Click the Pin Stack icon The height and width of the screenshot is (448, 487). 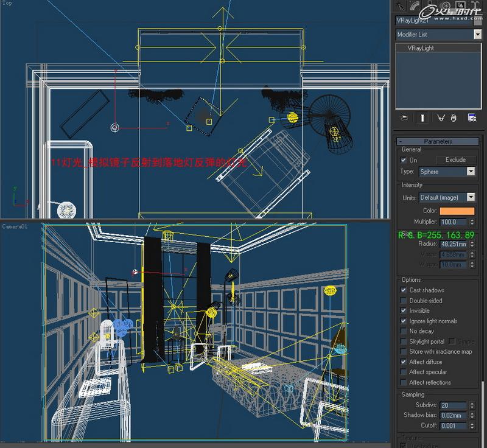coord(404,117)
